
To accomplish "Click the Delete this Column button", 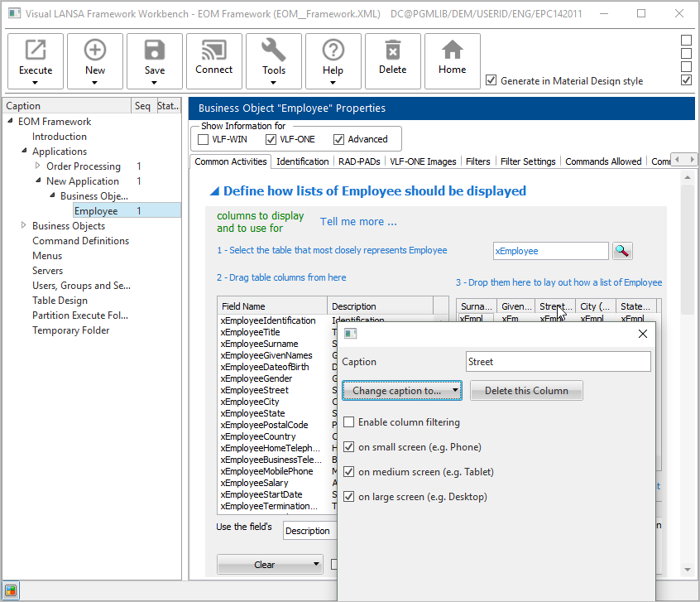I will tap(526, 391).
